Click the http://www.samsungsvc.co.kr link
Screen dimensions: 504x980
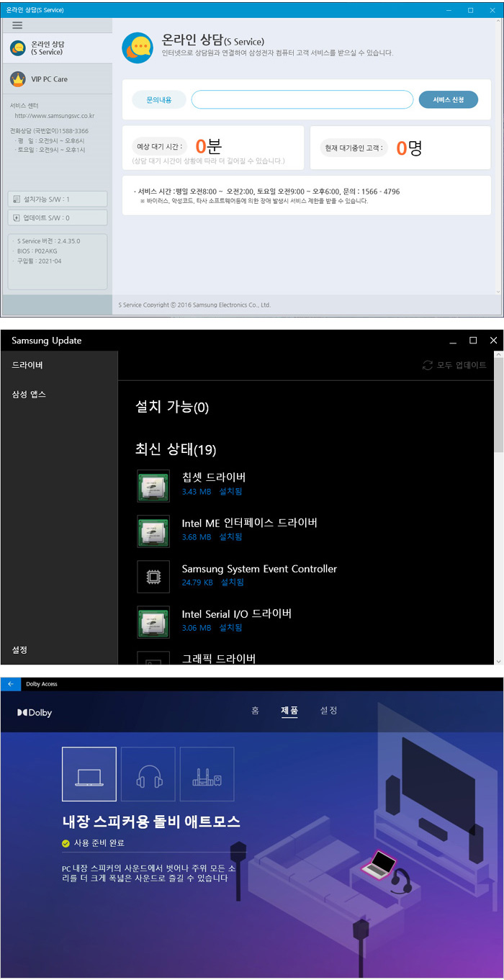pos(55,115)
